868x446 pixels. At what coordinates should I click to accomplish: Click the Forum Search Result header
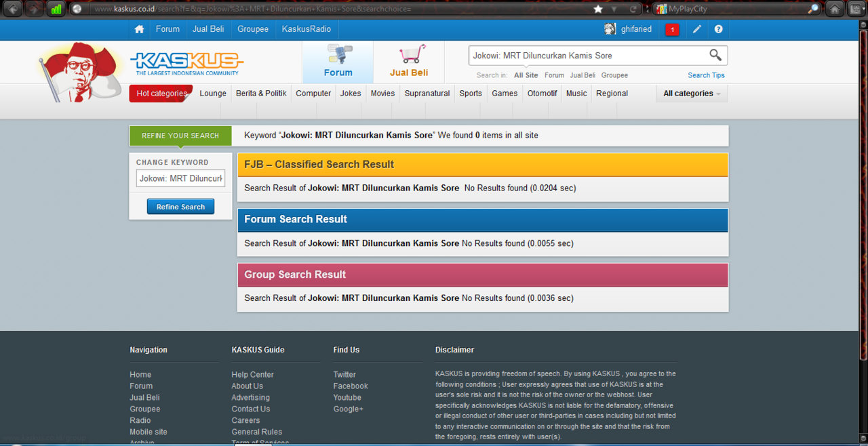point(483,220)
